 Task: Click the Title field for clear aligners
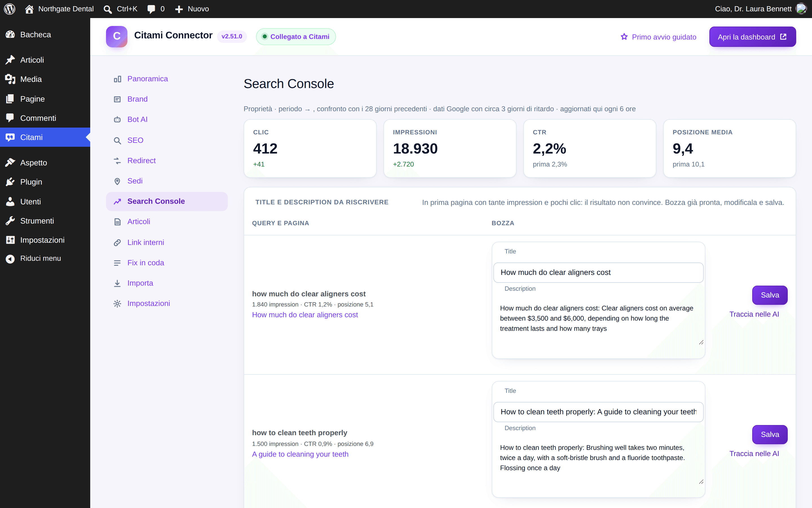click(x=598, y=272)
